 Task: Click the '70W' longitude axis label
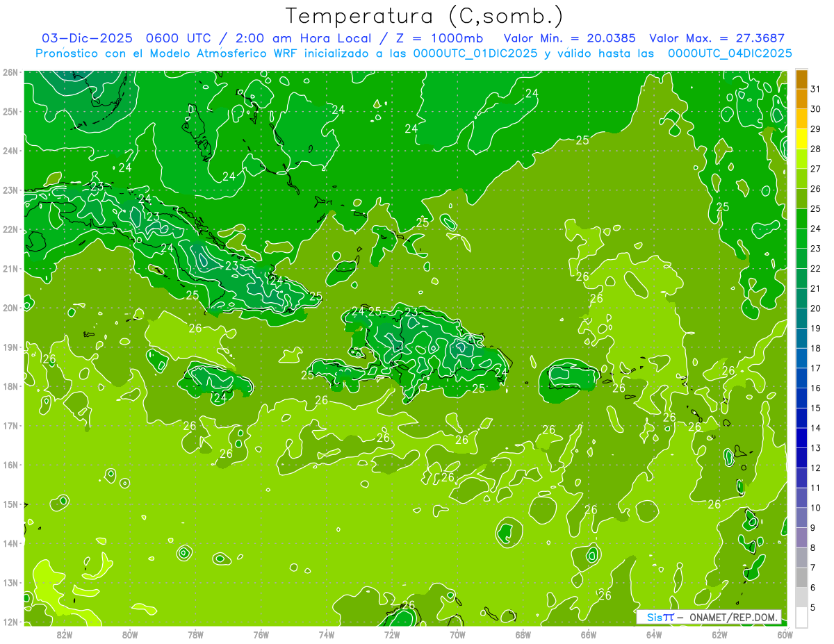457,634
